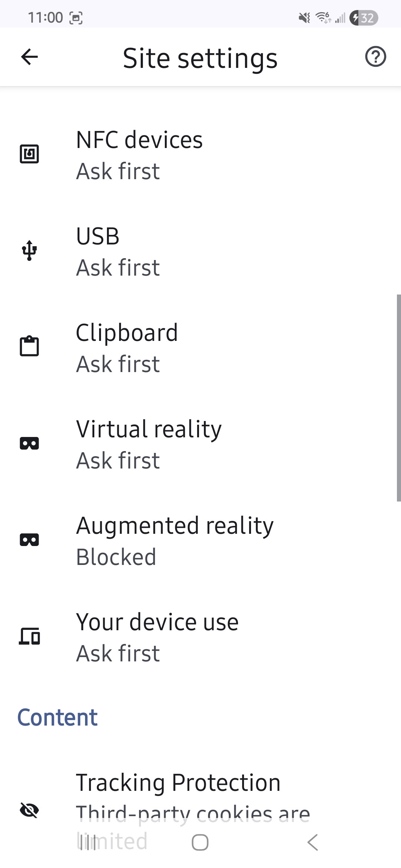Tap the USB trident icon
Viewport: 401px width, 868px height.
[x=29, y=250]
